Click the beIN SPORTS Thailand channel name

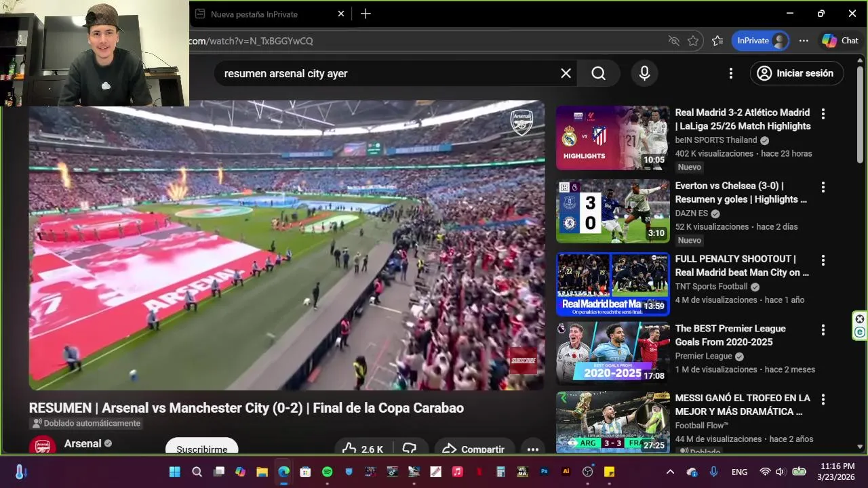click(715, 140)
